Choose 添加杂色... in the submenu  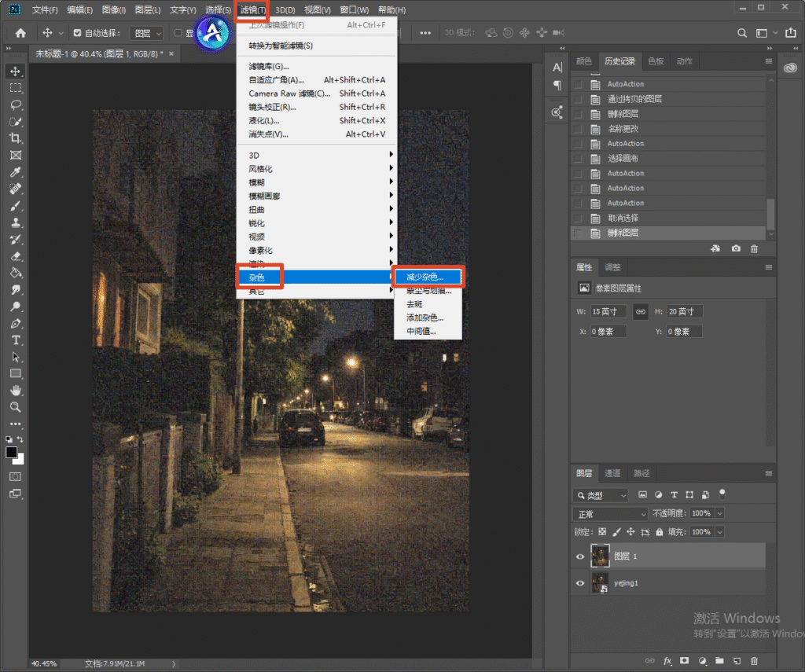pos(428,318)
